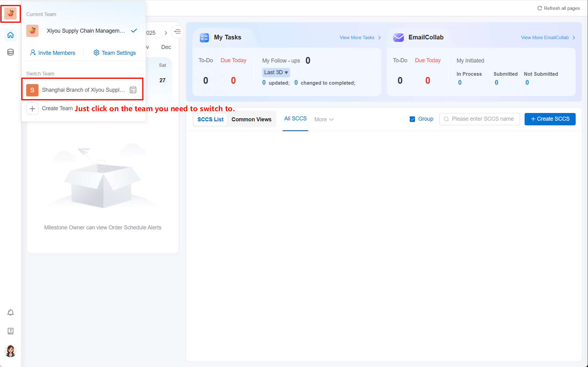Screen dimensions: 588x367
Task: Click the icon beside Shanghai Branch team
Action: (x=133, y=90)
